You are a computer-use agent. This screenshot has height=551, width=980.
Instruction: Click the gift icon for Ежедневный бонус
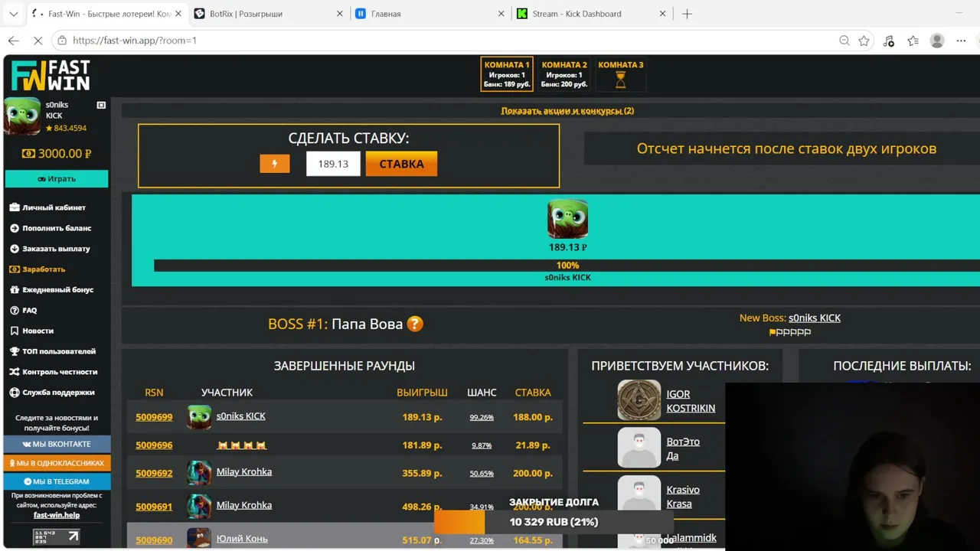15,290
